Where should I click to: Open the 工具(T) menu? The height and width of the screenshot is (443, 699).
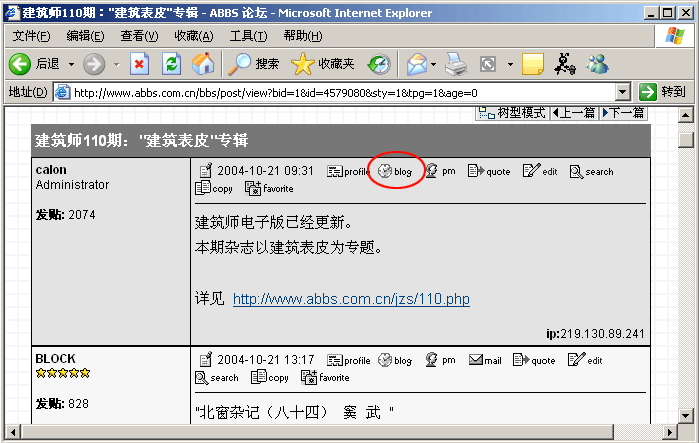[248, 36]
